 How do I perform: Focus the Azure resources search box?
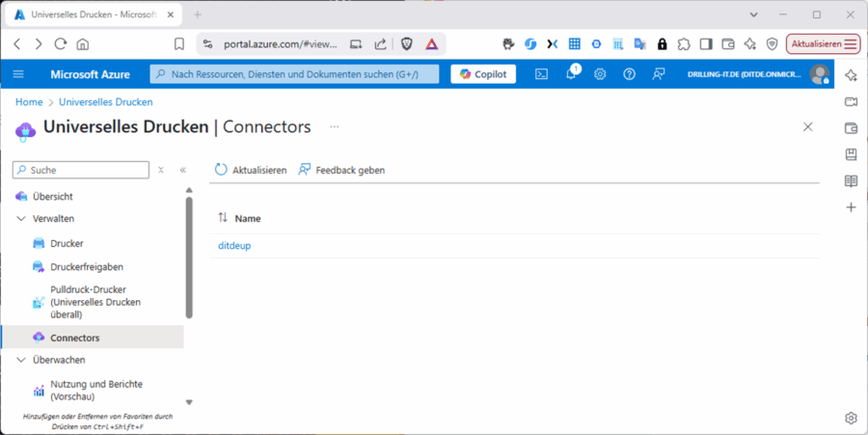point(294,74)
